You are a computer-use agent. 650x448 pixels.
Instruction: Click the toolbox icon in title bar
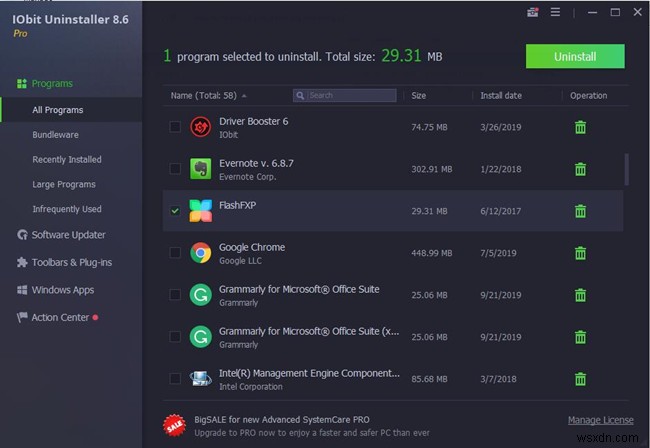tap(533, 12)
